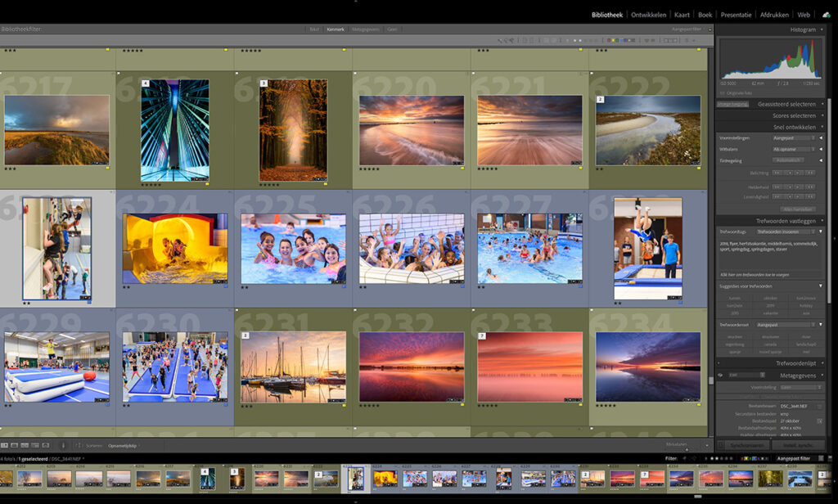Expand the Trefwoordenlijst panel
Image resolution: width=838 pixels, height=504 pixels.
(x=822, y=363)
